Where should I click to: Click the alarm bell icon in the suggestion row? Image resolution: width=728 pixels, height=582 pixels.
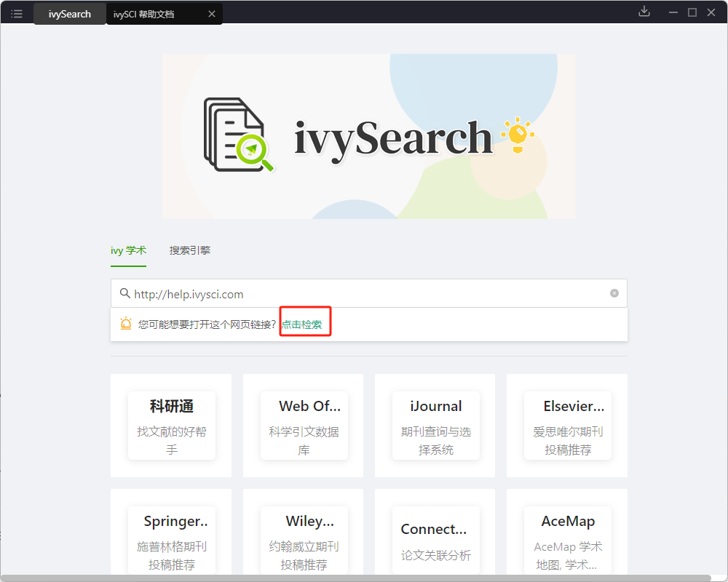click(126, 324)
